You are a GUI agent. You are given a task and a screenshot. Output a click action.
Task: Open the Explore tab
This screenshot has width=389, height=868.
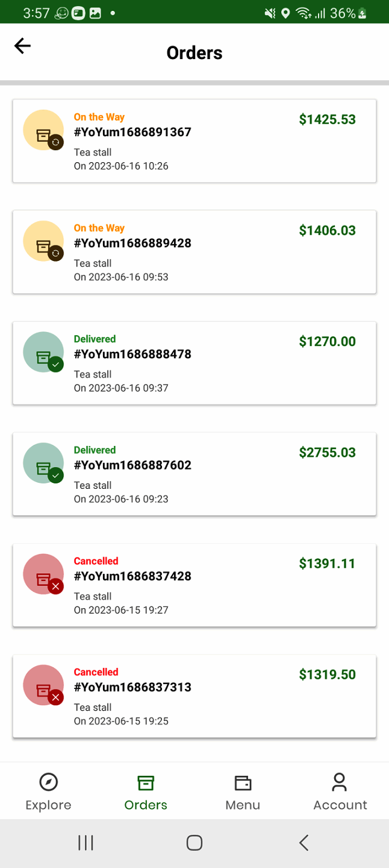48,792
